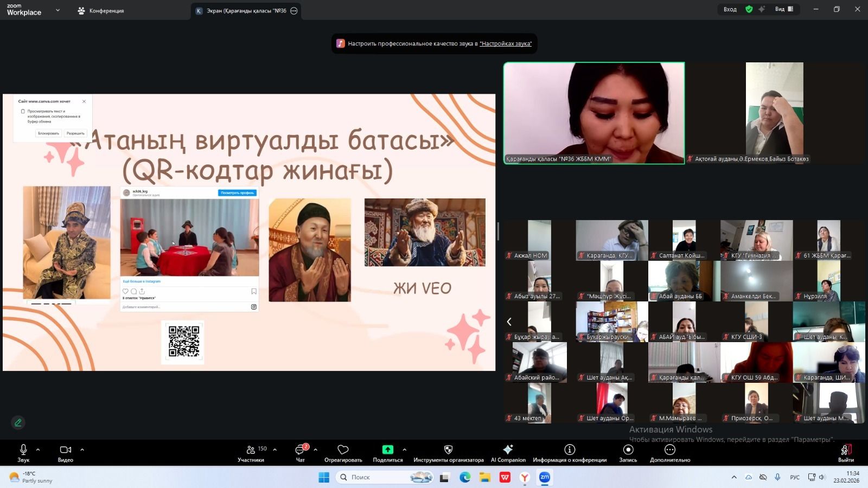868x488 pixels.
Task: Check the clipboard permission checkbox
Action: (x=23, y=111)
